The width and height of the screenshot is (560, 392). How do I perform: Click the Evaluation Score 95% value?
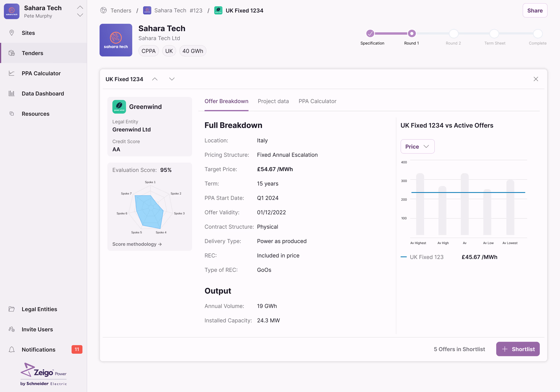click(166, 170)
